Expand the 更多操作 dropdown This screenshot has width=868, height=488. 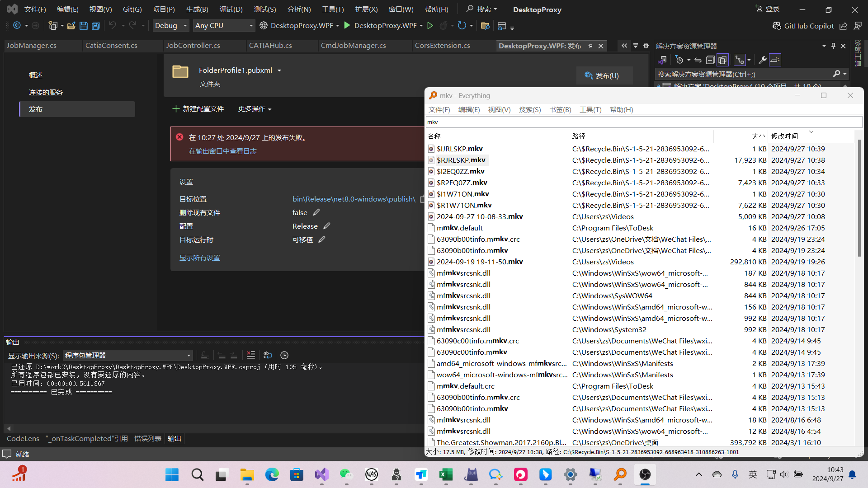coord(255,109)
